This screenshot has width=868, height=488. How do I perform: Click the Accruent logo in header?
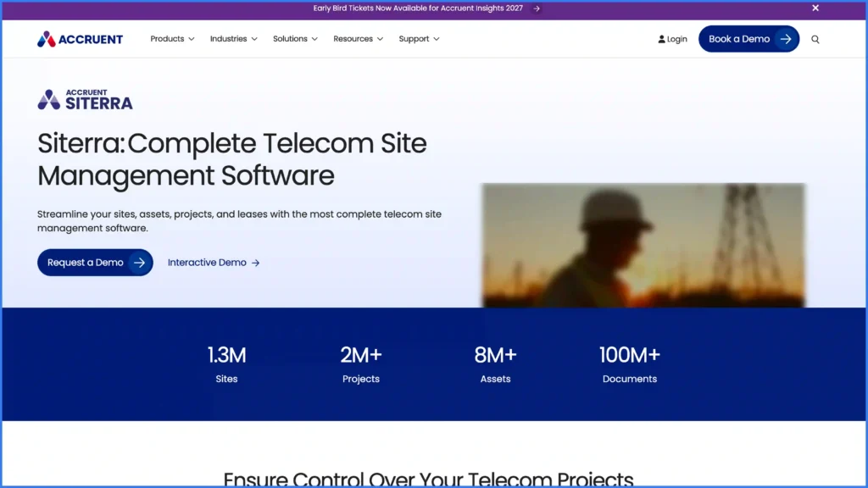tap(80, 39)
